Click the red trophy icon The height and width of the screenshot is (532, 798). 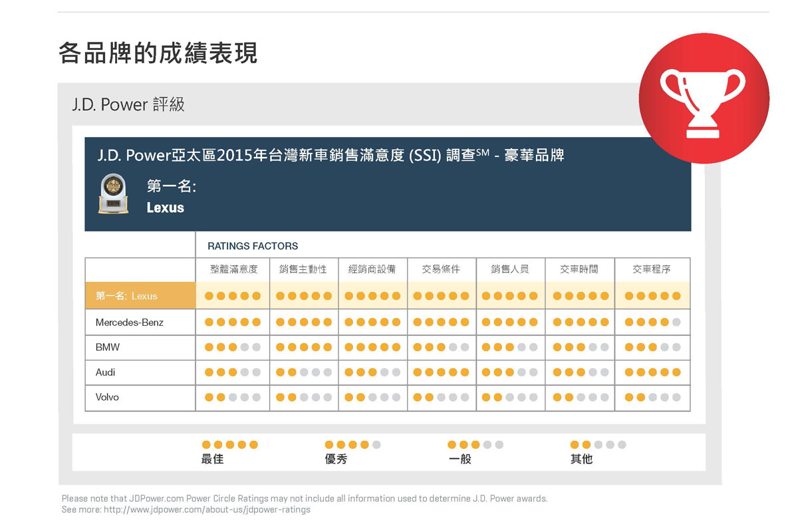point(704,98)
